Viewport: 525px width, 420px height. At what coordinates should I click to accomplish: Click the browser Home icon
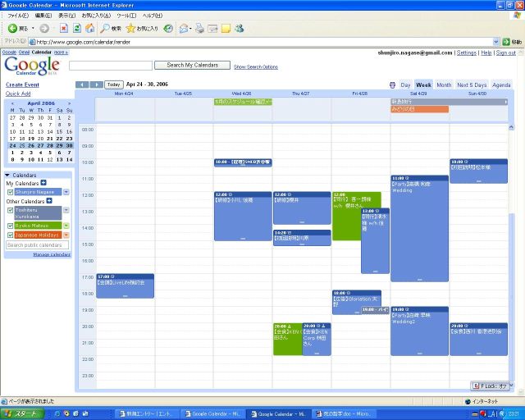click(89, 29)
